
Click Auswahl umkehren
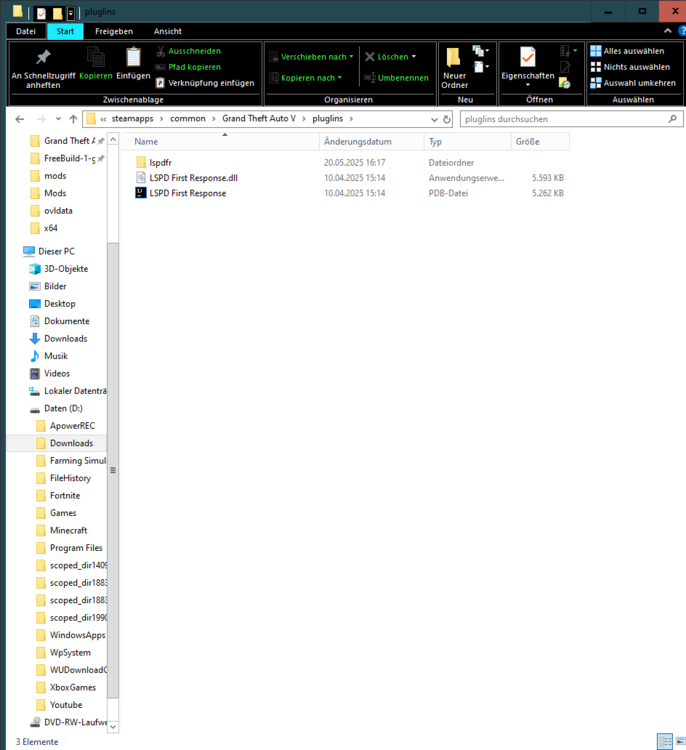pos(633,83)
